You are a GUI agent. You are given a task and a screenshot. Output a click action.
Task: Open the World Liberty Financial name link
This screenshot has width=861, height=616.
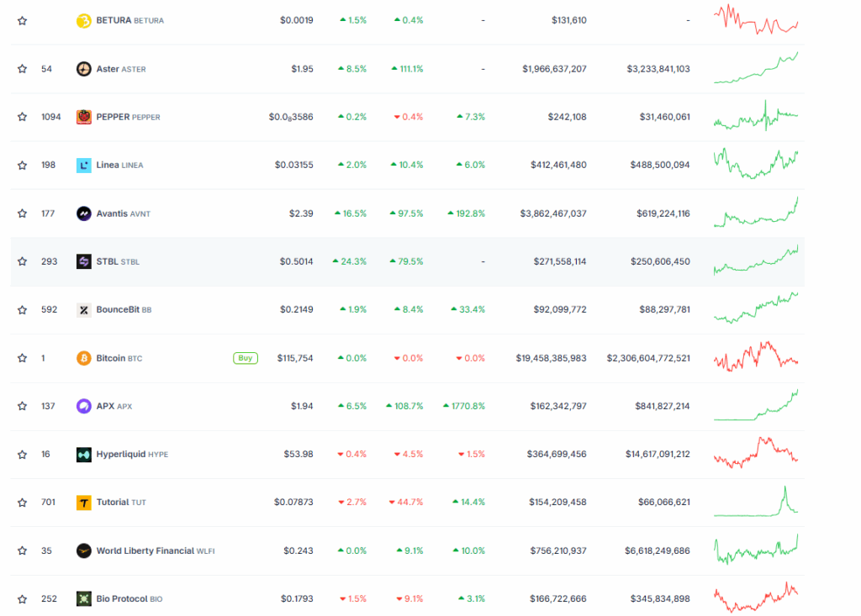pyautogui.click(x=145, y=551)
